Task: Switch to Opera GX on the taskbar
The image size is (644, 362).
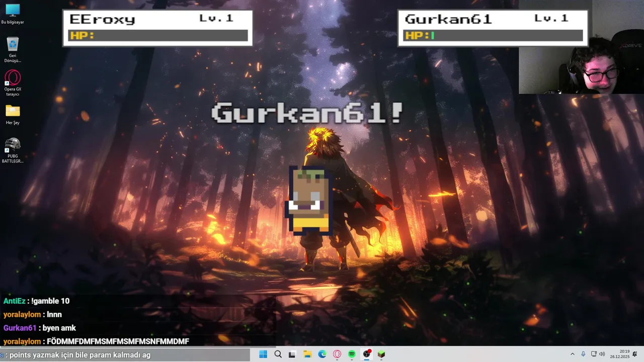Action: pos(337,354)
